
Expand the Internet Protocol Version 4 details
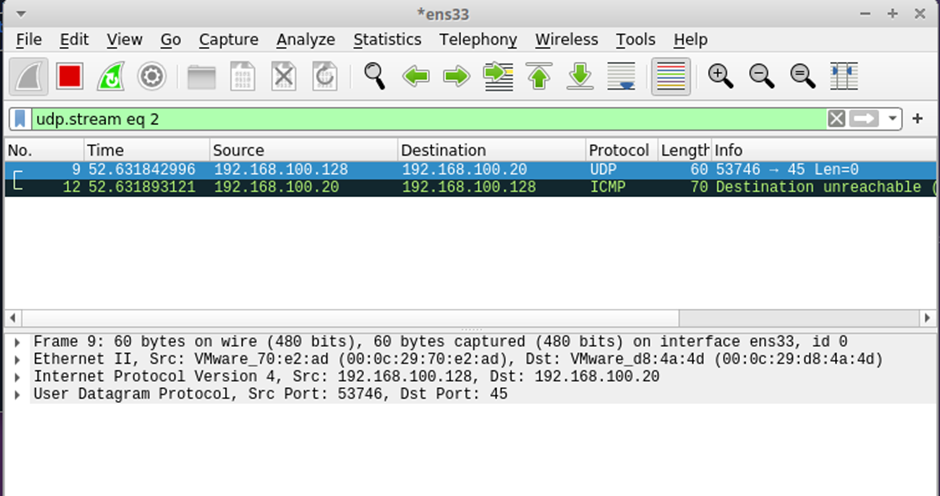coord(17,377)
